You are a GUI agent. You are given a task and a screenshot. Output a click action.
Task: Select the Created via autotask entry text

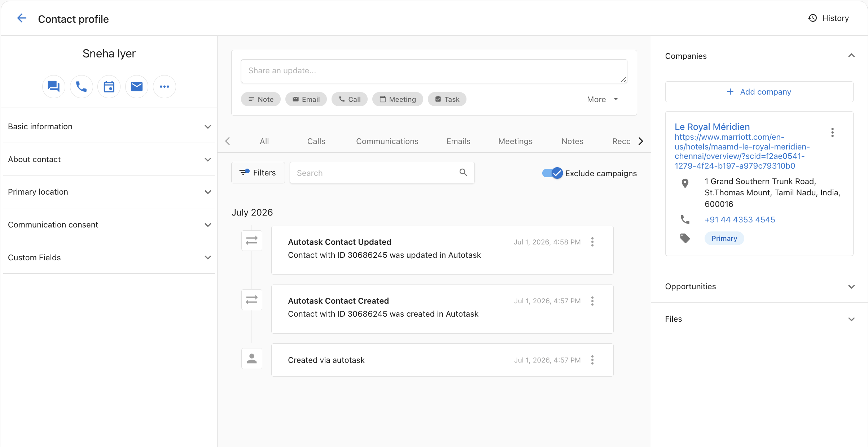tap(326, 360)
